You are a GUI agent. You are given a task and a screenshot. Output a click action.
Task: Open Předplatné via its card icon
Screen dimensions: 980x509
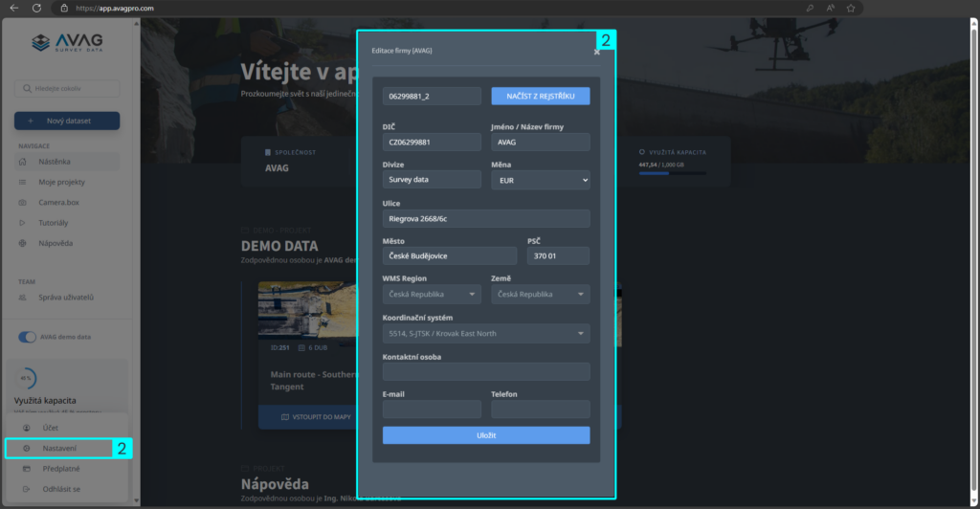point(27,469)
